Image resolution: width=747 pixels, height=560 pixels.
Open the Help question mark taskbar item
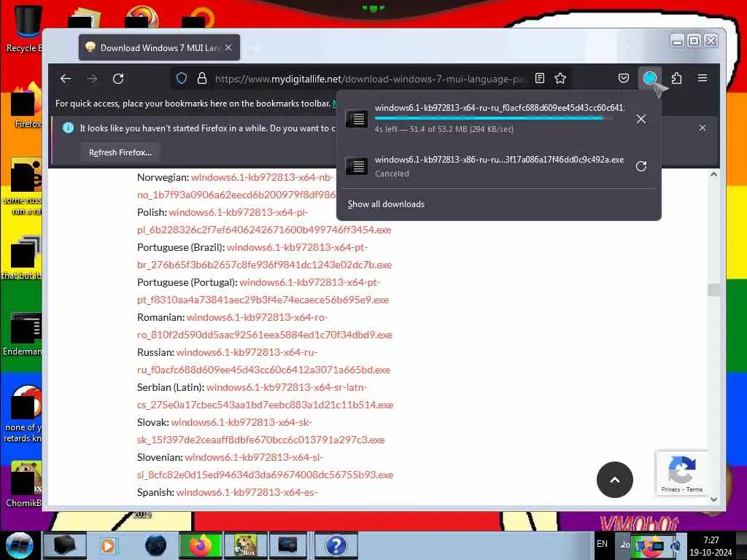click(x=336, y=545)
